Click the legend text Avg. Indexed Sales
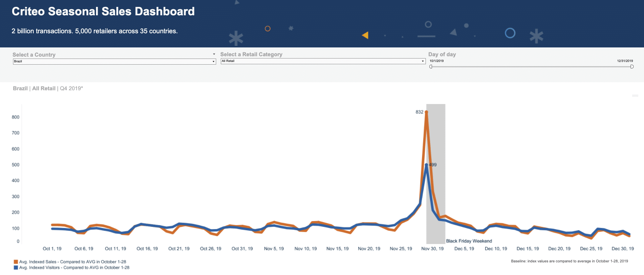 tap(73, 262)
